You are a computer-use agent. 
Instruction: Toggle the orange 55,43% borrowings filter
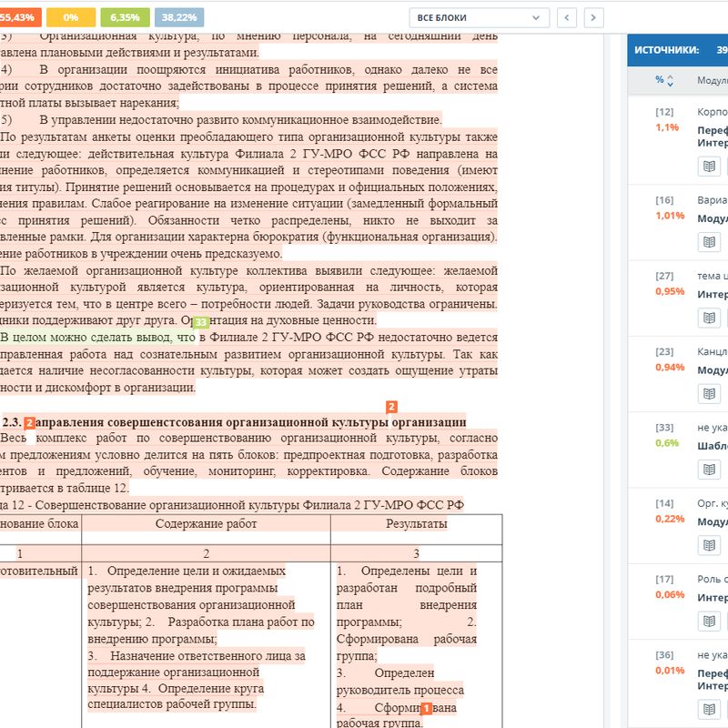pos(17,17)
